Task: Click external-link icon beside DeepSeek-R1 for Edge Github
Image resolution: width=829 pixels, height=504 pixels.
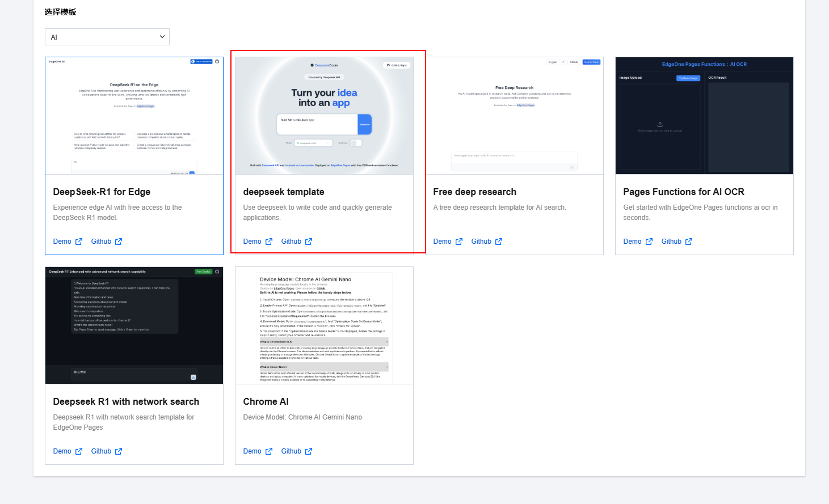Action: (x=119, y=242)
